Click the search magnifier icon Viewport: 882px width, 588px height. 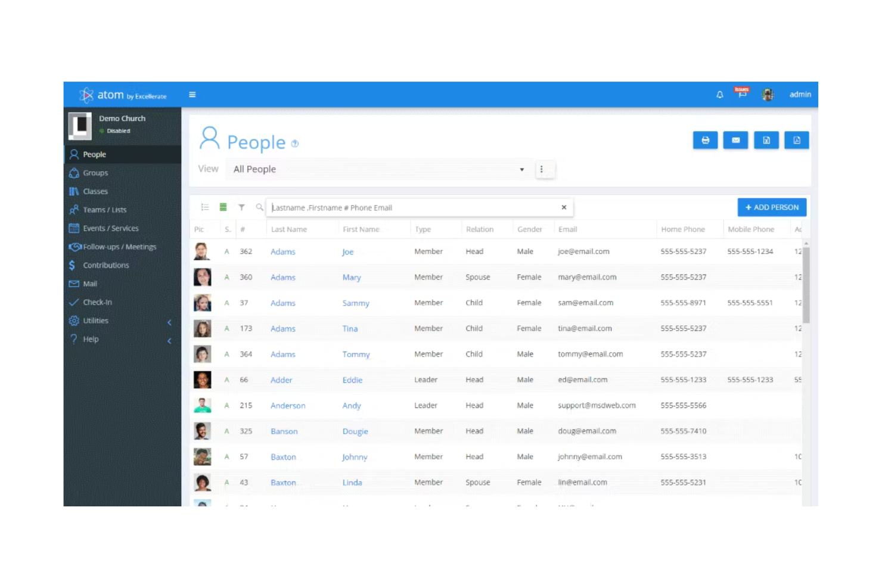259,207
